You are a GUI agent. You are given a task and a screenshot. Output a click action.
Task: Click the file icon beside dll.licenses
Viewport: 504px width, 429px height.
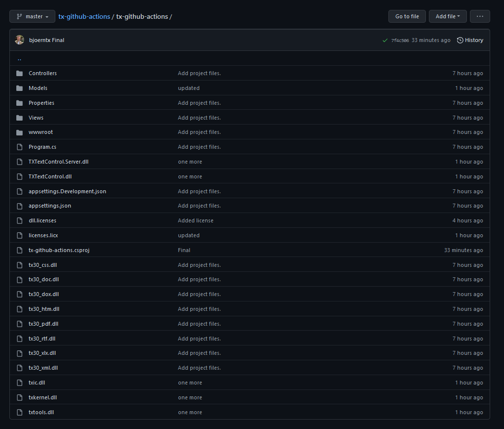[20, 220]
